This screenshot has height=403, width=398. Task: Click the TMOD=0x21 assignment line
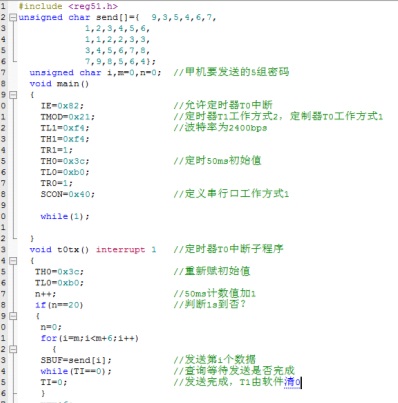(x=68, y=117)
